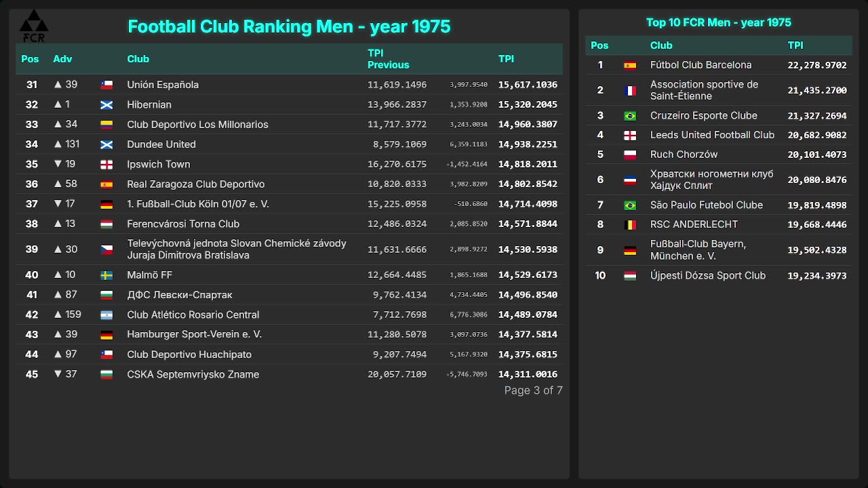Click previous TPI value 20,057.7109
The width and height of the screenshot is (868, 488).
pos(397,374)
